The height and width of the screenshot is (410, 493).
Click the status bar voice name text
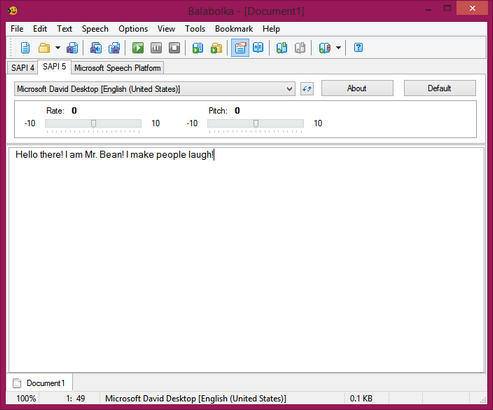pyautogui.click(x=196, y=399)
